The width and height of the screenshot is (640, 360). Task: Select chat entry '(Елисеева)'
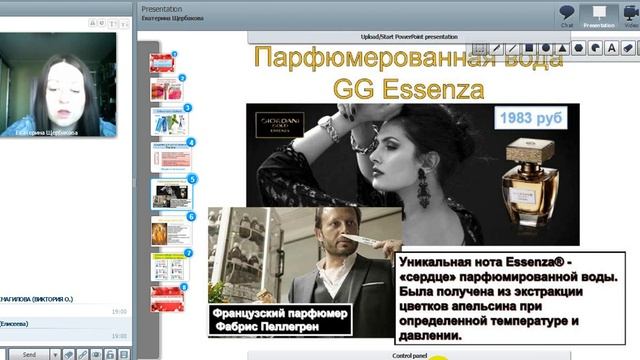point(14,324)
